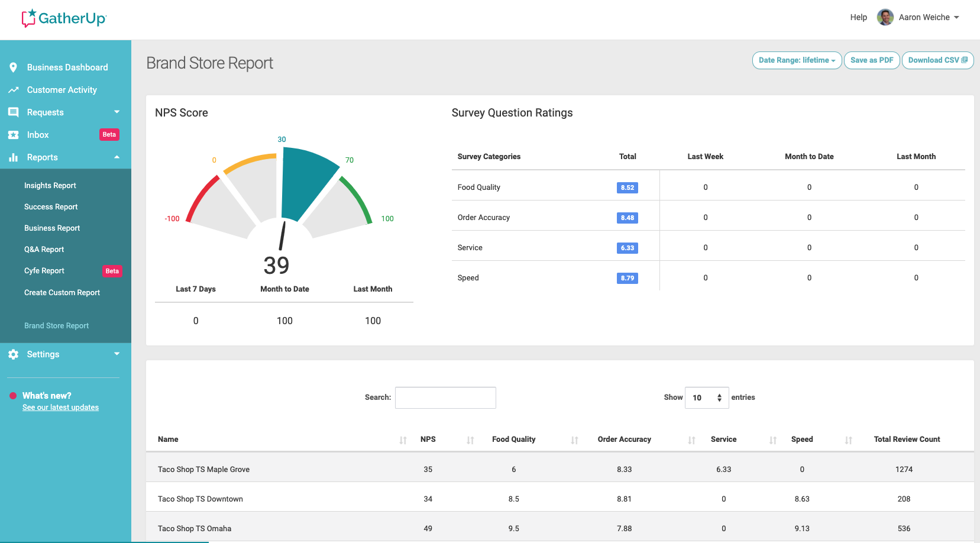Sort table by NPS column arrows

tap(470, 440)
